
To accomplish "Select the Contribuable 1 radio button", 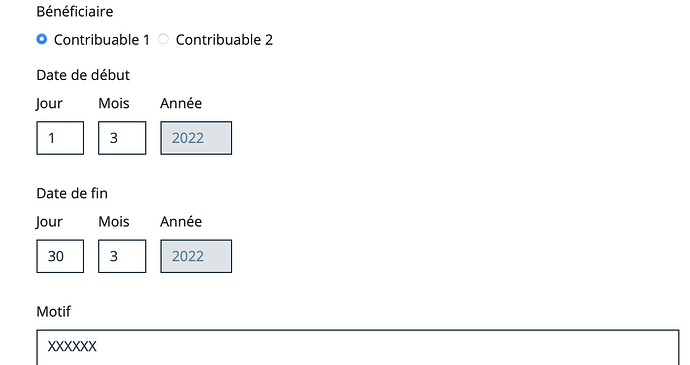I will pos(42,39).
